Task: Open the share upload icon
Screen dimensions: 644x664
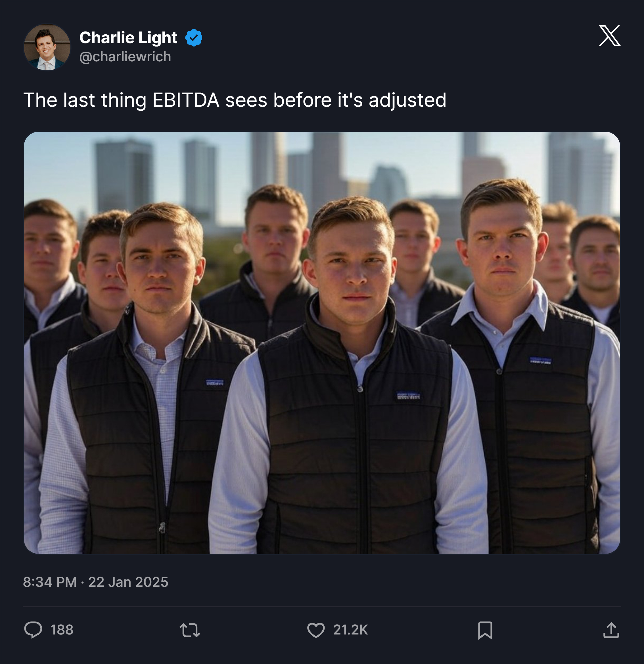Action: pos(611,630)
